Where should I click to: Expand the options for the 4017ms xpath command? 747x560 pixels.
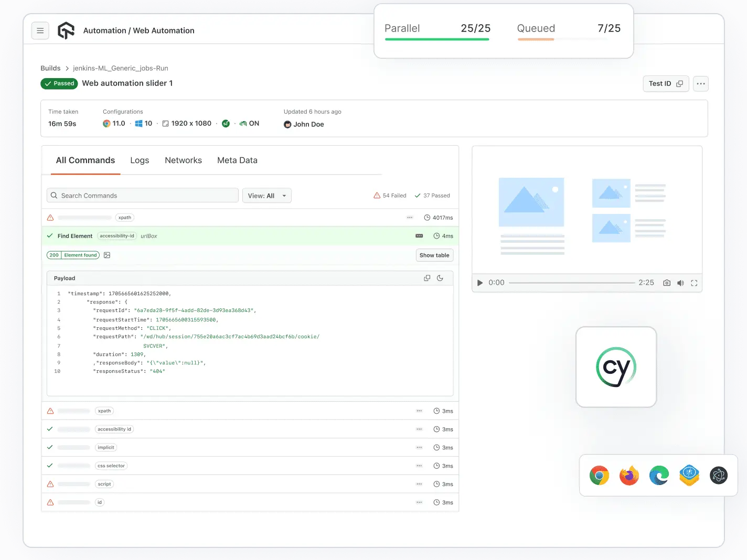point(410,217)
